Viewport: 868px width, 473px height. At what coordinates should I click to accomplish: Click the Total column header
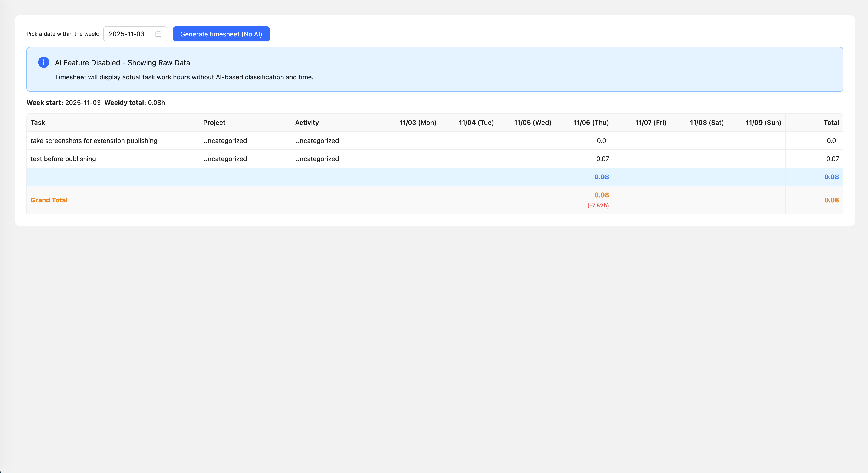point(831,123)
